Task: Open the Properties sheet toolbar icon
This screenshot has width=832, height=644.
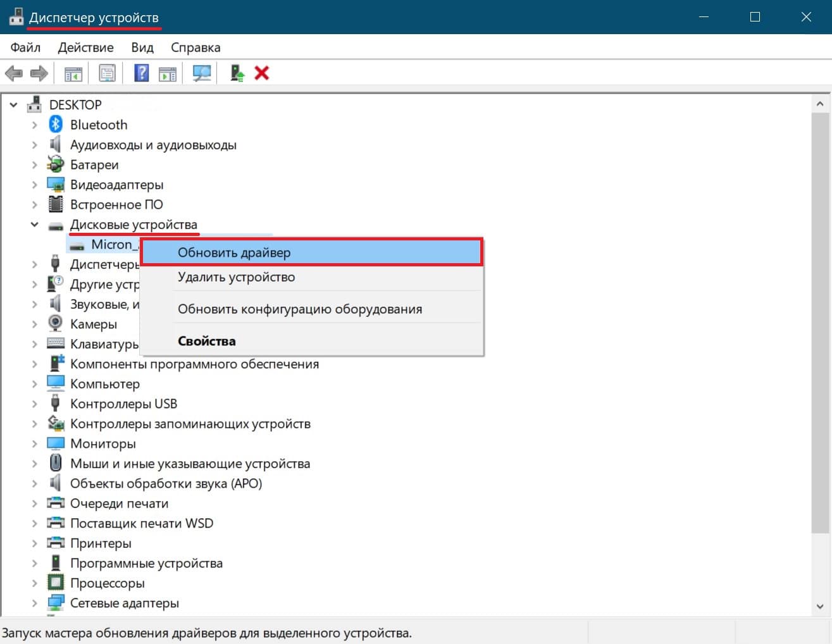Action: click(x=108, y=73)
